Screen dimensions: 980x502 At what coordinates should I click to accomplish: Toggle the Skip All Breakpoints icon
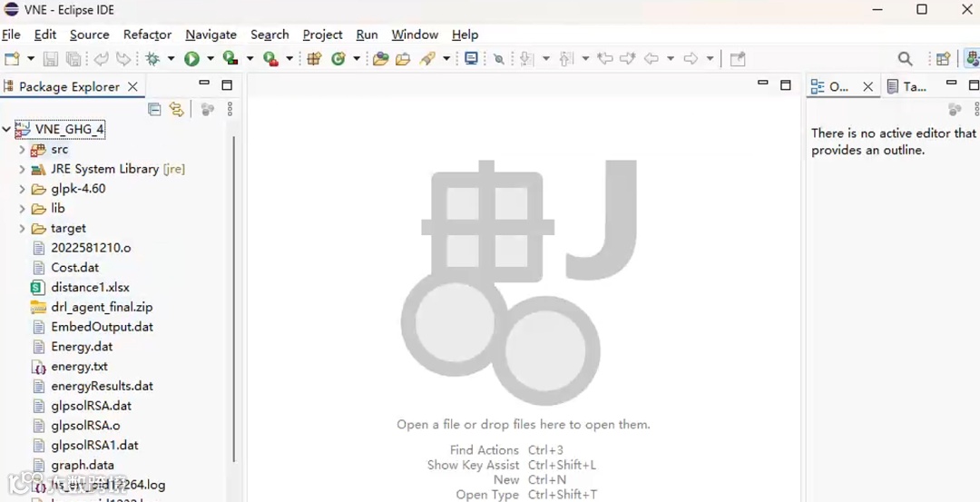(499, 59)
